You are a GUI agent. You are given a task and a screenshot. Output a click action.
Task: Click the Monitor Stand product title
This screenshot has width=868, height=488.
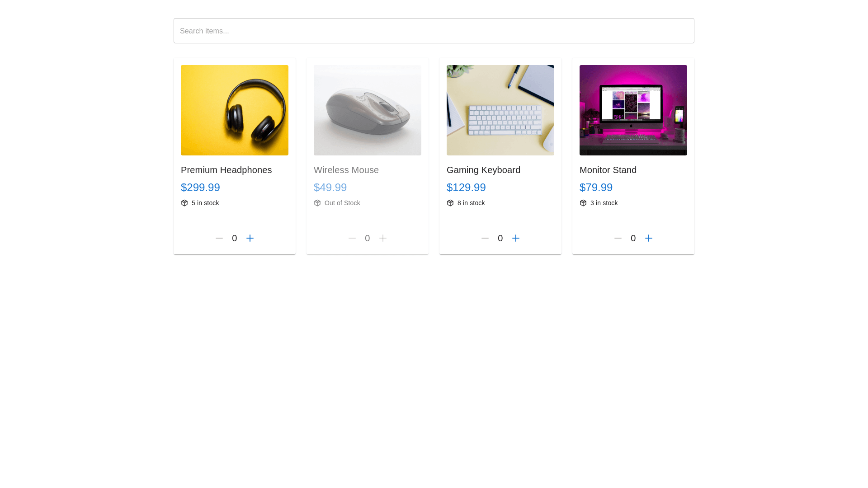point(608,170)
